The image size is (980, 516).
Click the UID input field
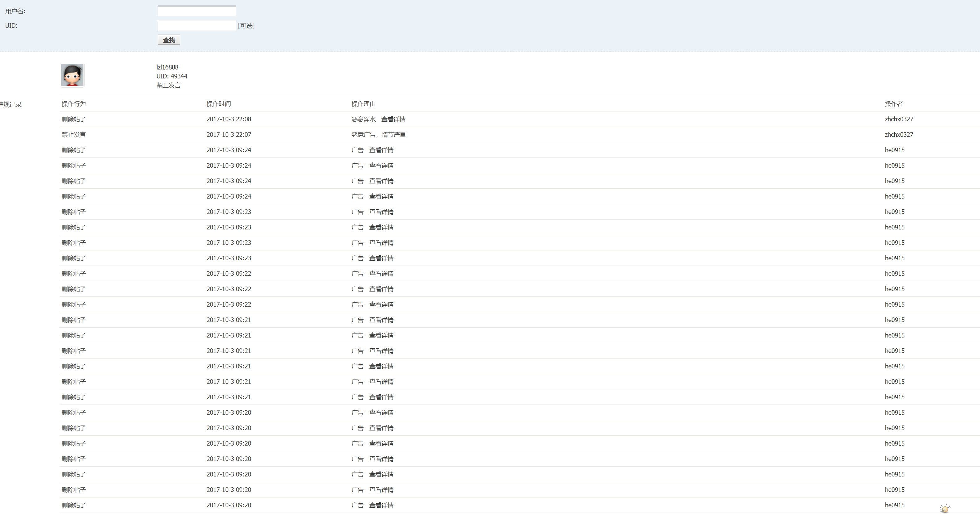click(197, 26)
